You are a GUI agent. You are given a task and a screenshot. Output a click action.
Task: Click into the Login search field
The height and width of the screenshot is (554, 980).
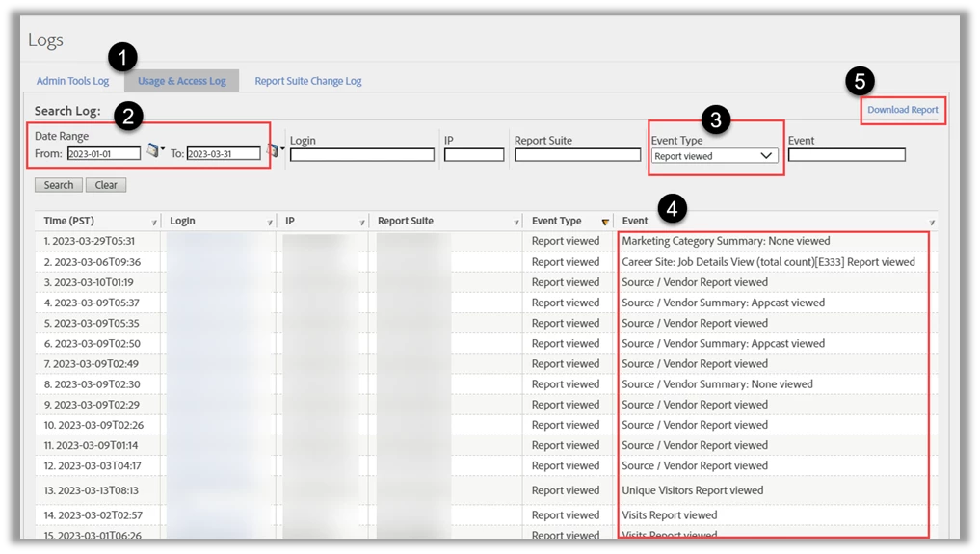coord(362,155)
